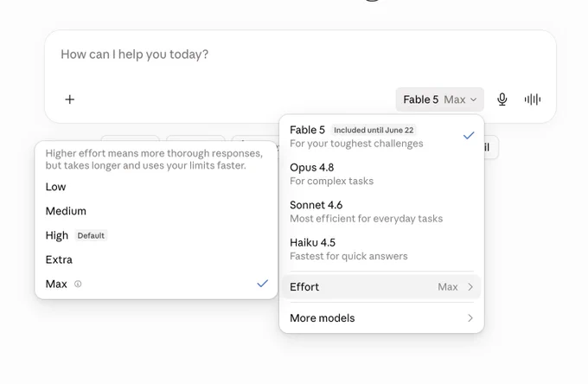The height and width of the screenshot is (384, 588).
Task: Click the chevron arrow on Effort row
Action: point(470,287)
